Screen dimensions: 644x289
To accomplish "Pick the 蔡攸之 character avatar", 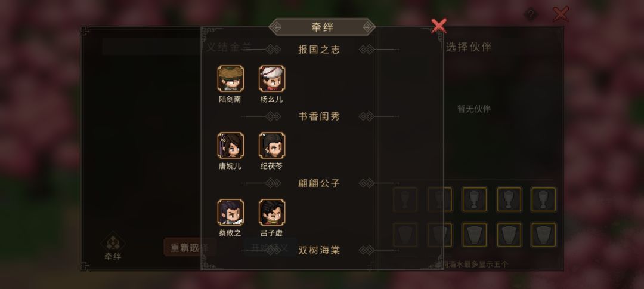I will click(230, 212).
